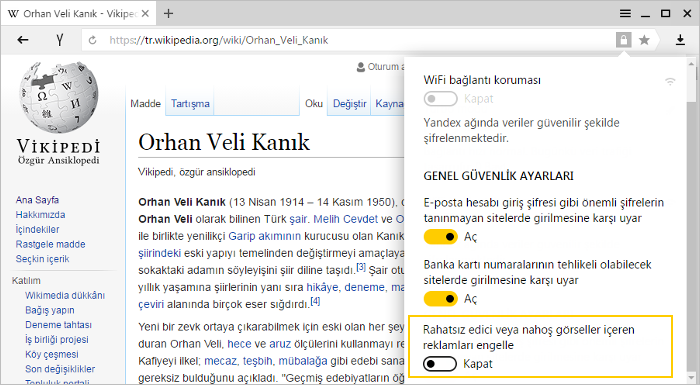The image size is (700, 385).
Task: Switch to the Tartışma tab
Action: (190, 103)
